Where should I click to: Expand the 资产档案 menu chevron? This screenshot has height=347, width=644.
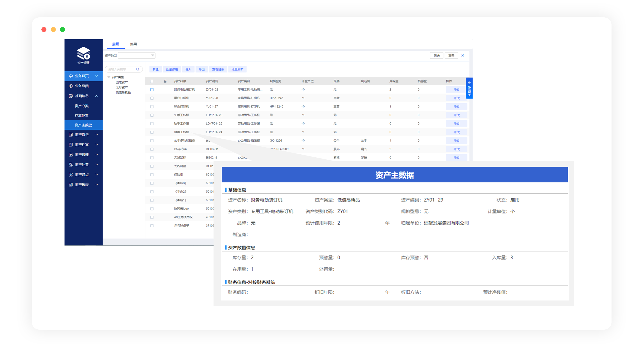[x=97, y=145]
